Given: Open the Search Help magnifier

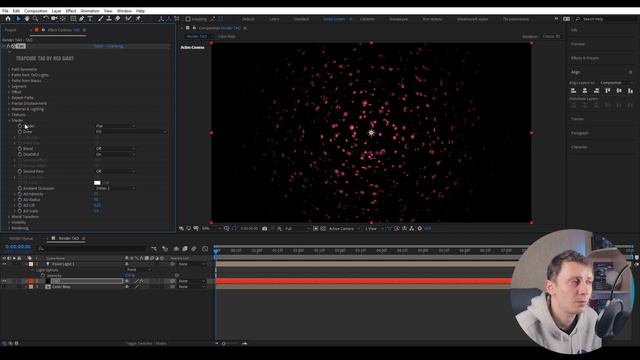Looking at the screenshot, I should (x=578, y=19).
